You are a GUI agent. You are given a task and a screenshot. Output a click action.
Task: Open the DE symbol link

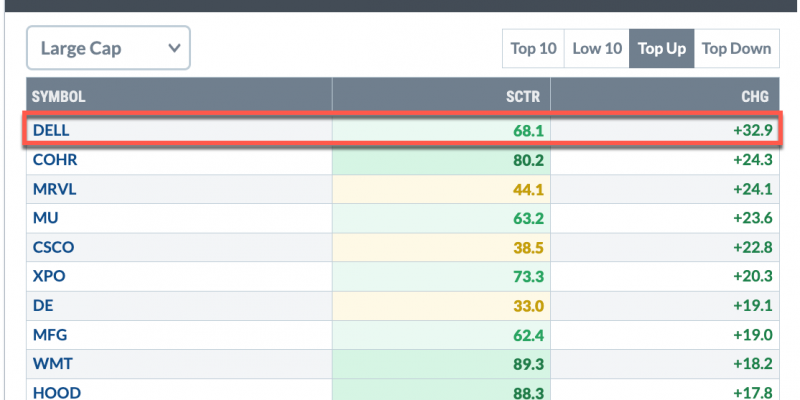[43, 306]
